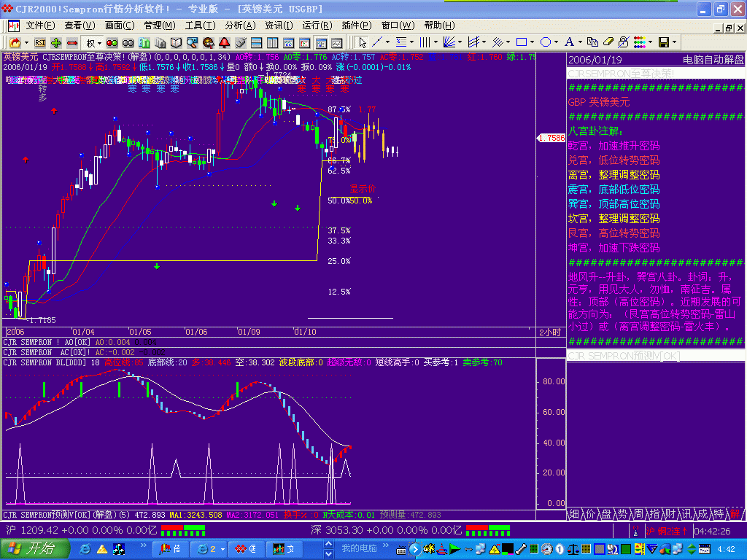This screenshot has height=560, width=747.
Task: Open the 帮助(H) menu
Action: click(439, 26)
